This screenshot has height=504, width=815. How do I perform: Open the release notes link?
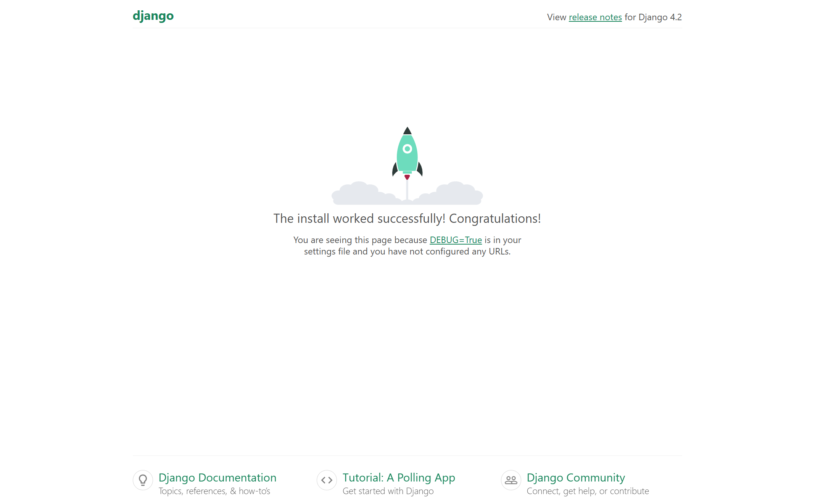(x=595, y=17)
